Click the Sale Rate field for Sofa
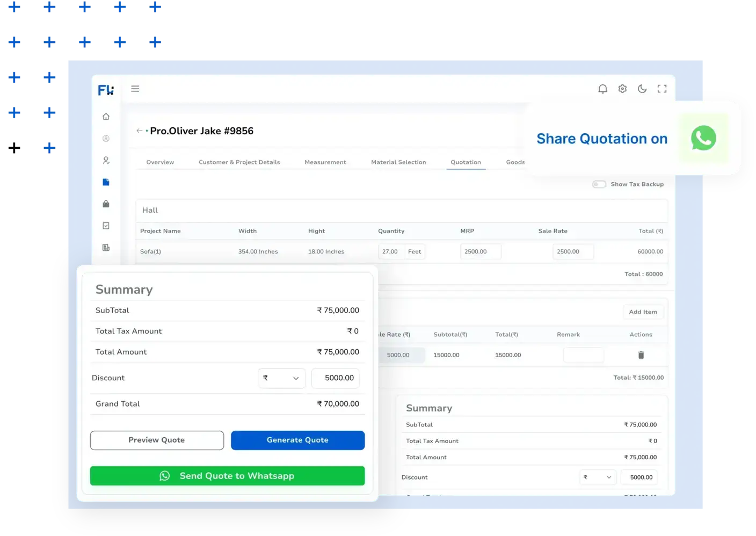This screenshot has height=536, width=756. point(572,251)
